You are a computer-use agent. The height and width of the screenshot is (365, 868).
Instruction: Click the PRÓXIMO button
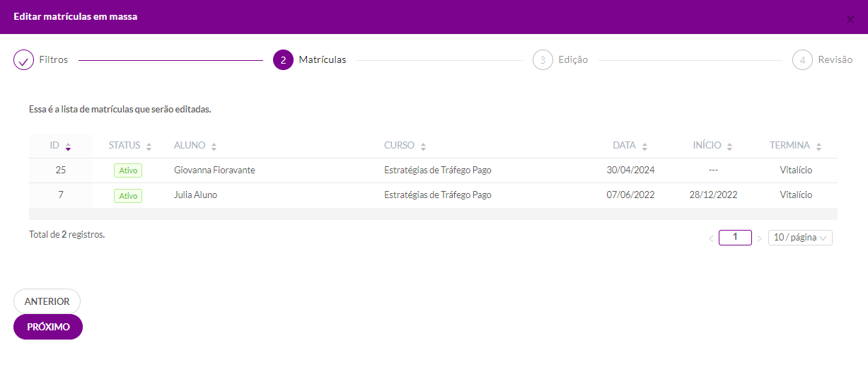[x=48, y=327]
